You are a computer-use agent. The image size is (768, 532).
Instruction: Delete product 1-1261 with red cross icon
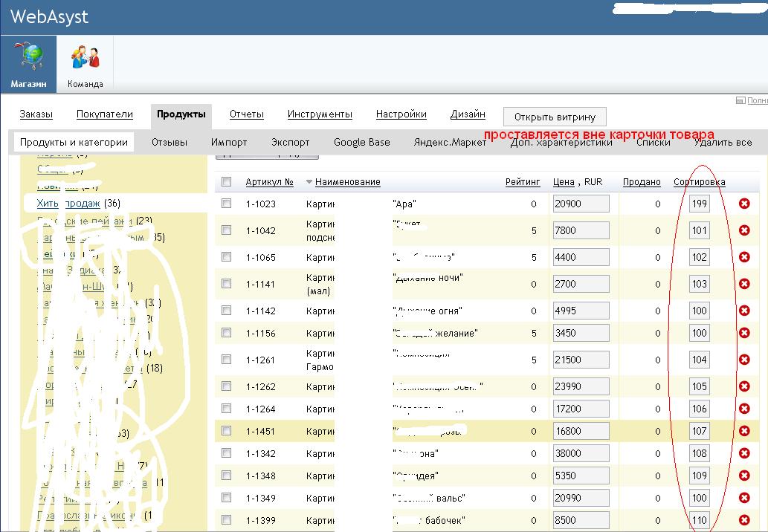tap(744, 360)
